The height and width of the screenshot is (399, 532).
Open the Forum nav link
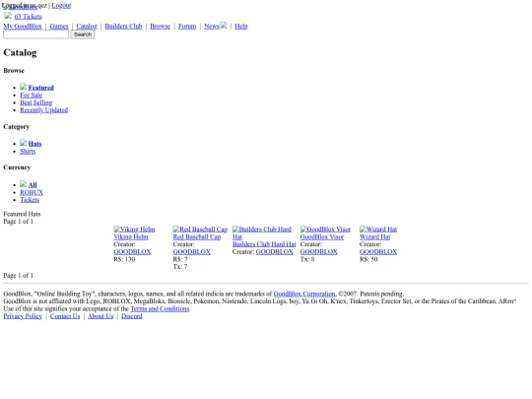click(x=187, y=27)
